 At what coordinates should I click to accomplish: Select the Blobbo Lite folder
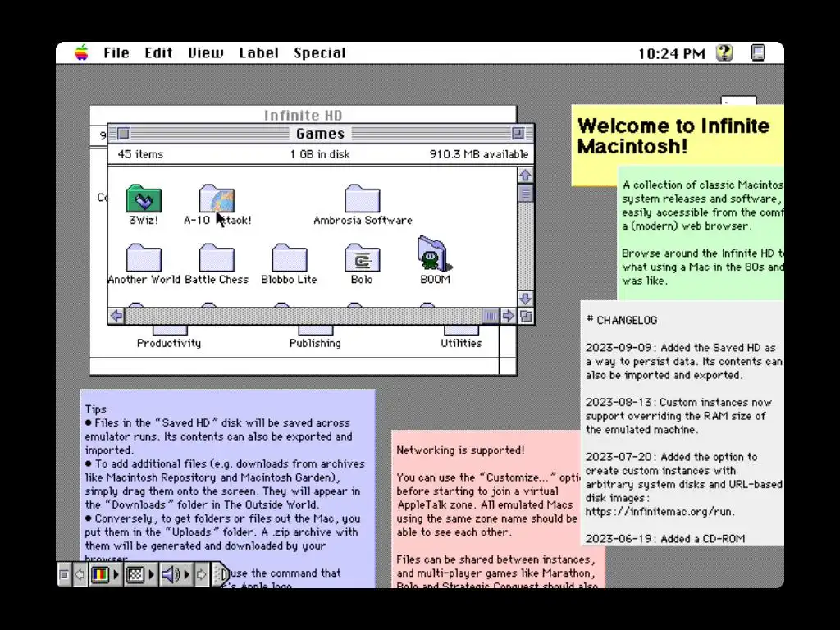(x=290, y=258)
